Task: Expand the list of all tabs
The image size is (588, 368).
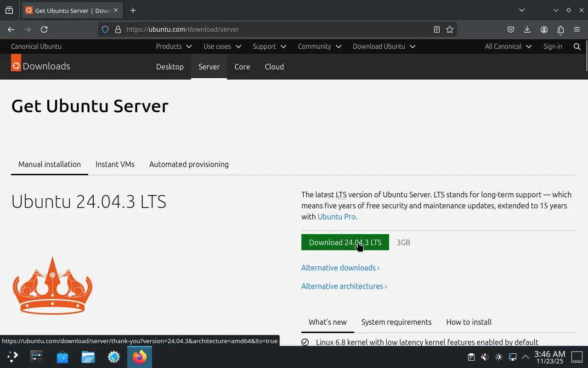Action: coord(521,10)
